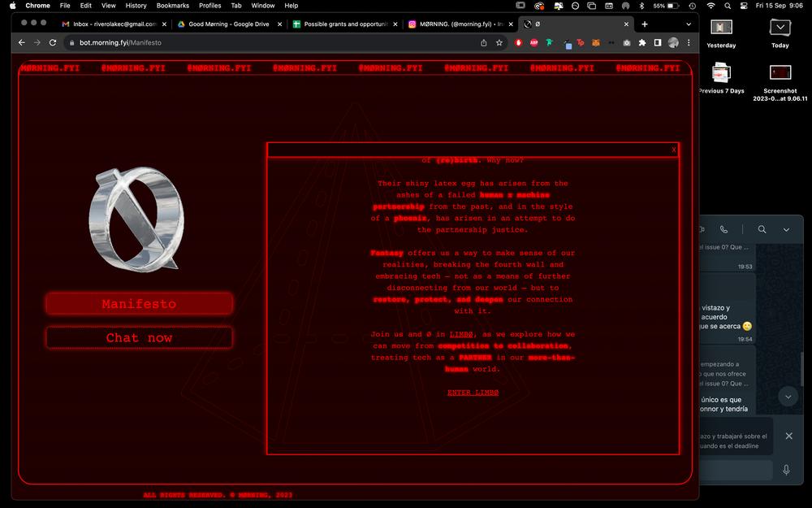Open the MetaMask fox extension

coord(596,42)
